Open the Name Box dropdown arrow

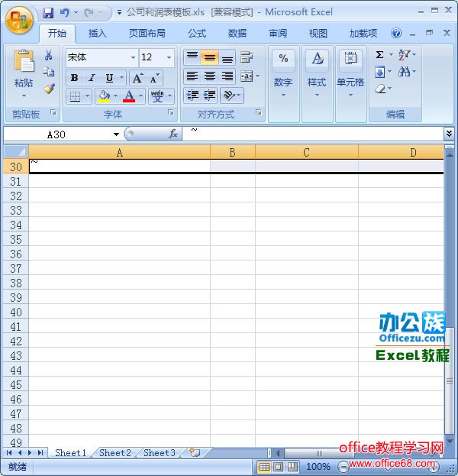pos(116,134)
